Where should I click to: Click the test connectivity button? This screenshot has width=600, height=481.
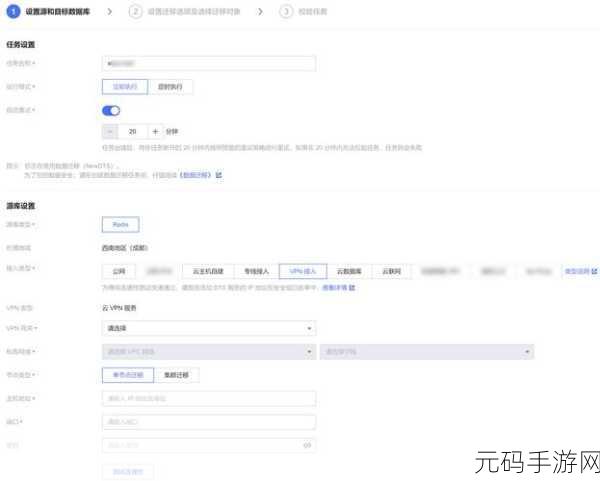pos(128,472)
